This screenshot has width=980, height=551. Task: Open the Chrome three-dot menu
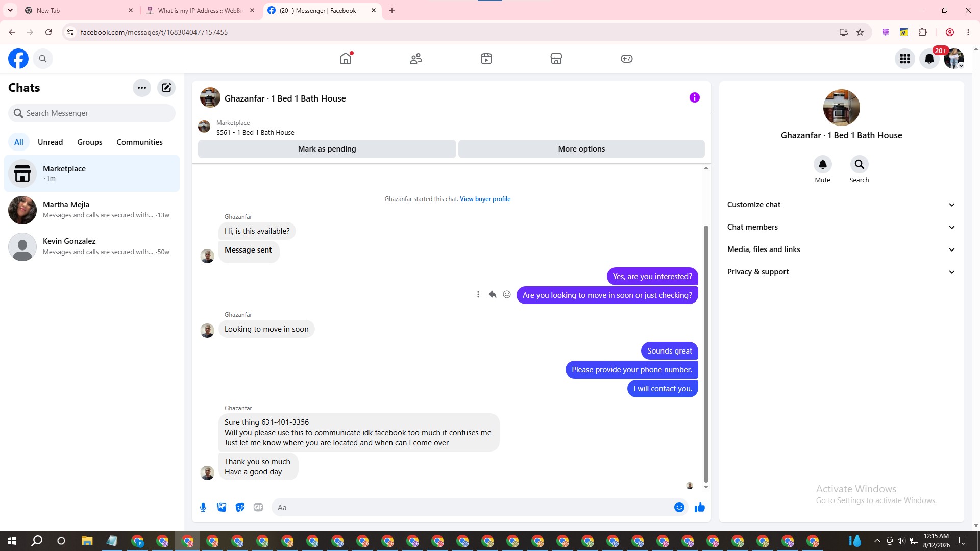[x=968, y=32]
